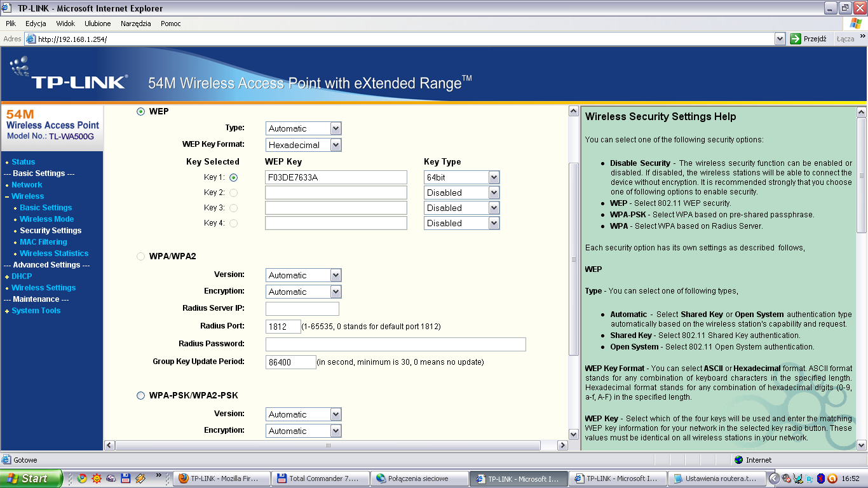This screenshot has width=868, height=488.
Task: Open Key 3 Key Type dropdown
Action: 462,208
